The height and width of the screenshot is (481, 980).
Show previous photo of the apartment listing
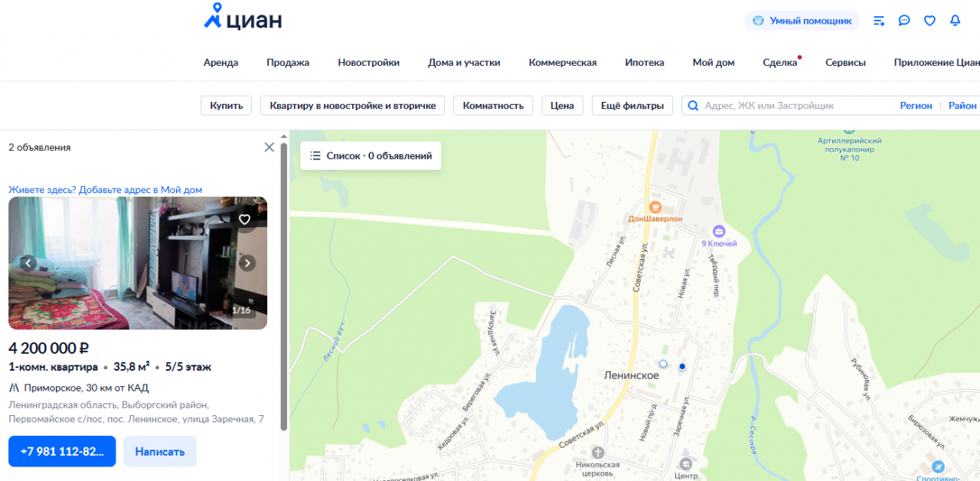tap(28, 263)
